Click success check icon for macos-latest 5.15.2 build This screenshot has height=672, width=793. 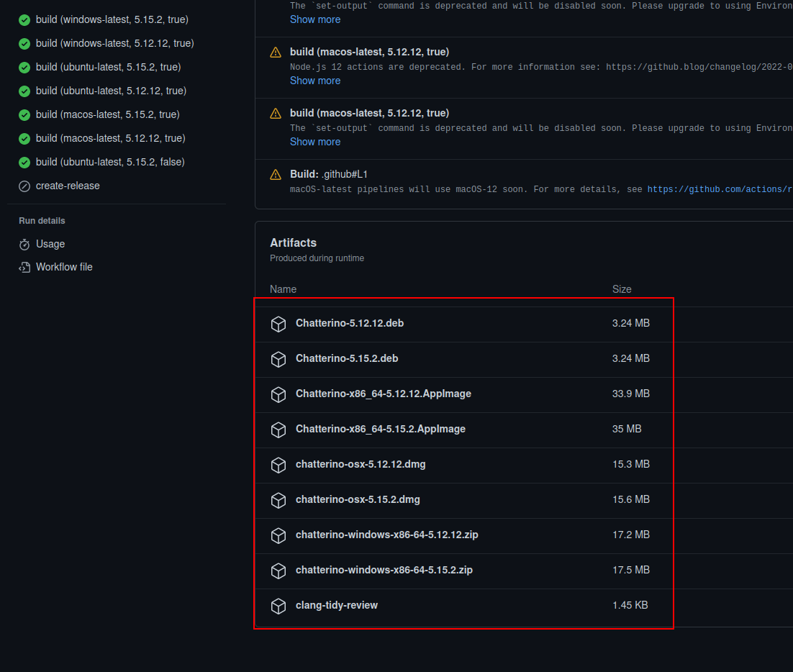pyautogui.click(x=24, y=115)
